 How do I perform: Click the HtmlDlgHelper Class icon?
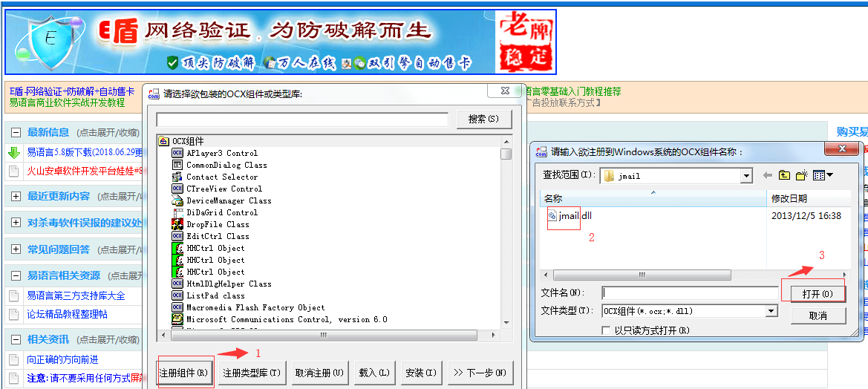point(177,284)
